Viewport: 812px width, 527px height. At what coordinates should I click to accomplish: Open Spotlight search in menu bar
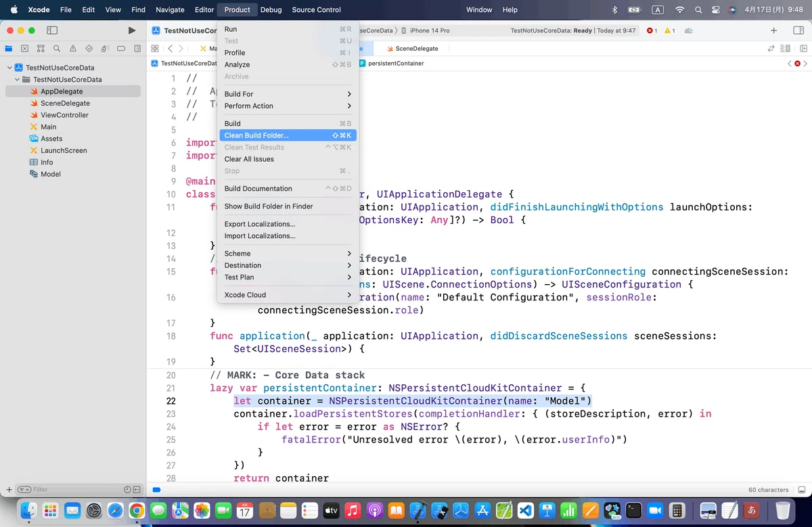[x=698, y=9]
